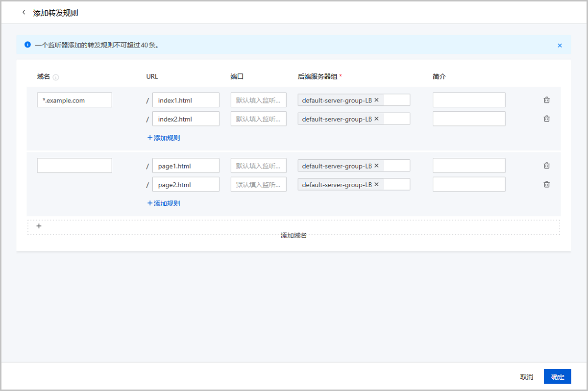
Task: Open backend server group selector for index2.html
Action: [x=354, y=119]
